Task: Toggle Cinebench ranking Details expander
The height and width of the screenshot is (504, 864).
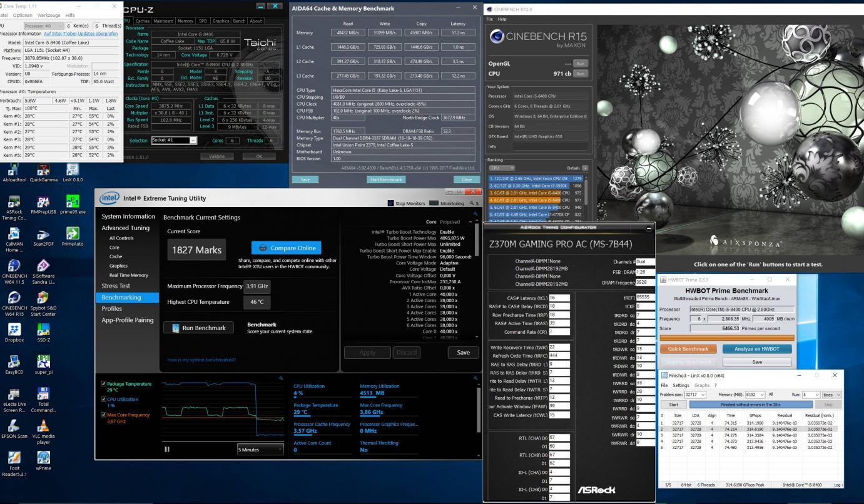Action: [585, 168]
